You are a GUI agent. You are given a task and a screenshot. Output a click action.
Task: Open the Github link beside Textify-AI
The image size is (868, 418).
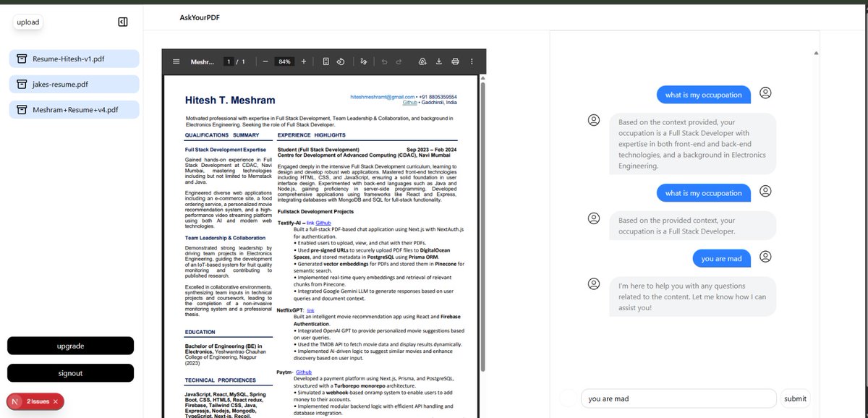coord(324,222)
